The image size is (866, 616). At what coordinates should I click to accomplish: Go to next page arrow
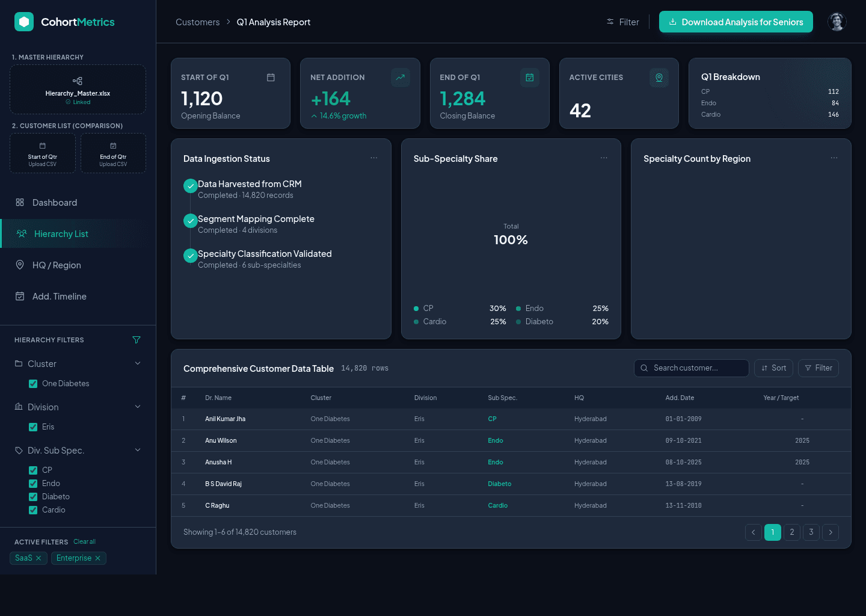coord(831,532)
